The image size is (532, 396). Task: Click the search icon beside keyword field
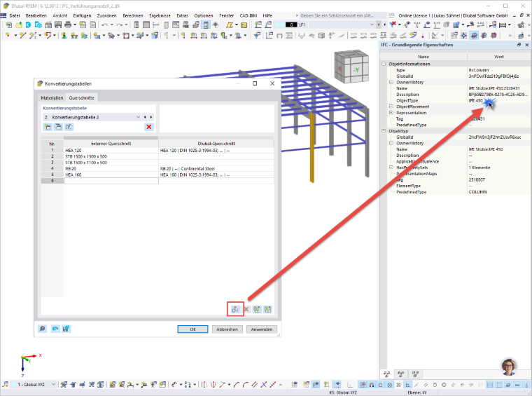(x=391, y=15)
